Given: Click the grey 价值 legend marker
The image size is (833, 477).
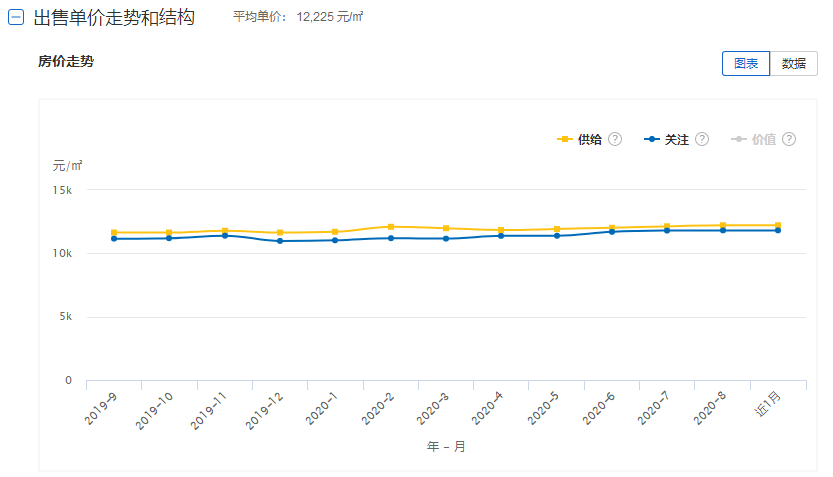Looking at the screenshot, I should click(739, 139).
